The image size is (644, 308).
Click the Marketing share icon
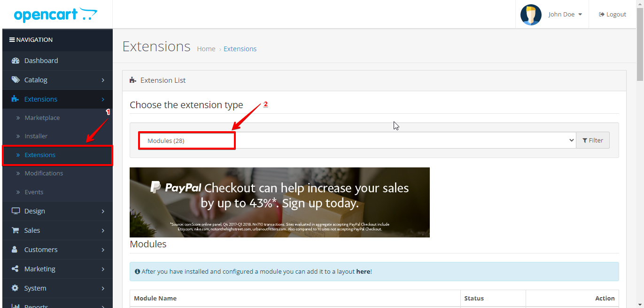pos(16,269)
